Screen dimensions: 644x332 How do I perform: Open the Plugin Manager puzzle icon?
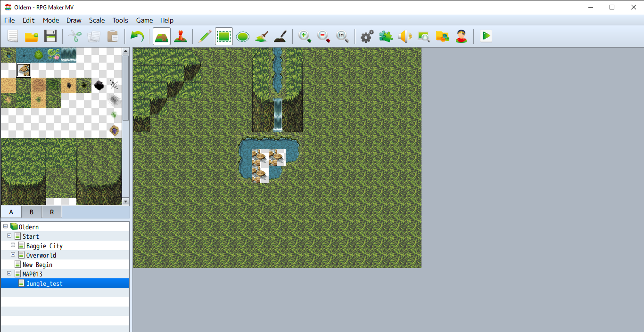(386, 36)
